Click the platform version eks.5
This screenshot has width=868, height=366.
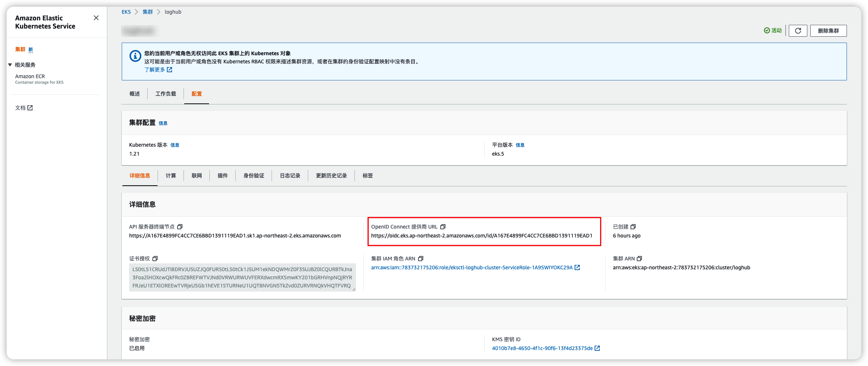tap(498, 154)
